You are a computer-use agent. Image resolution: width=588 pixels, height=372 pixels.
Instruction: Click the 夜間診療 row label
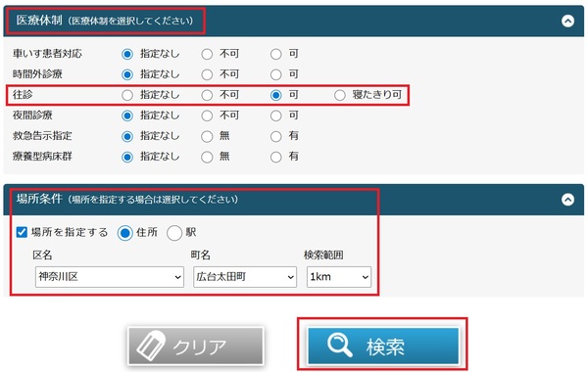pyautogui.click(x=32, y=116)
